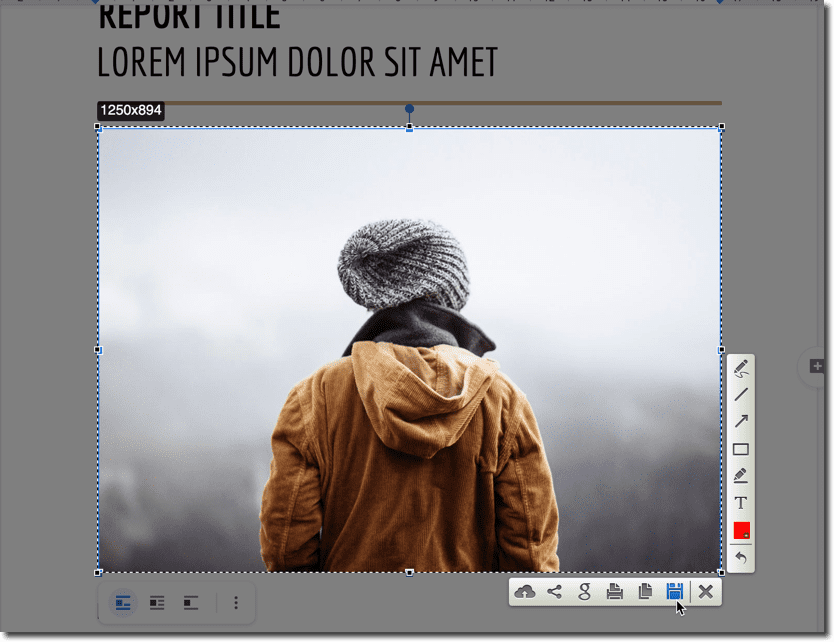
Task: Undo the last annotation
Action: (740, 558)
